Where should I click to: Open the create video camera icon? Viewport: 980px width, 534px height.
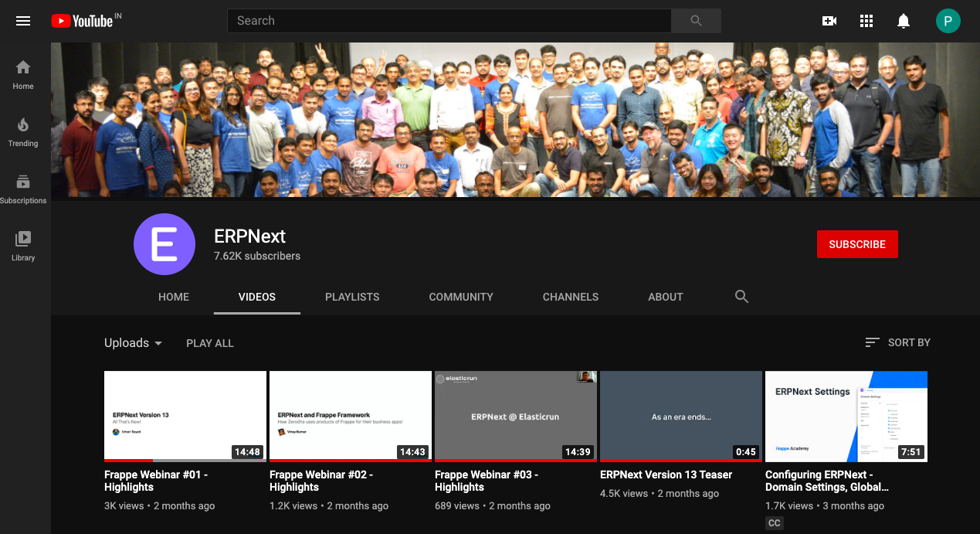pyautogui.click(x=829, y=21)
